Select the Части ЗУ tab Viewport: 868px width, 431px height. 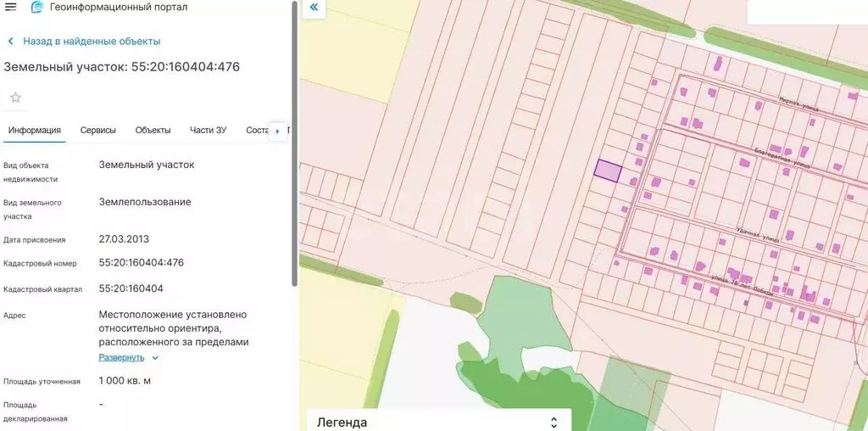(x=209, y=131)
